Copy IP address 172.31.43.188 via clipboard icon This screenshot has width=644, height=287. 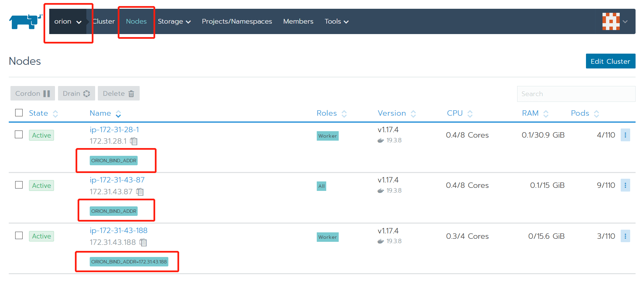[x=143, y=242]
